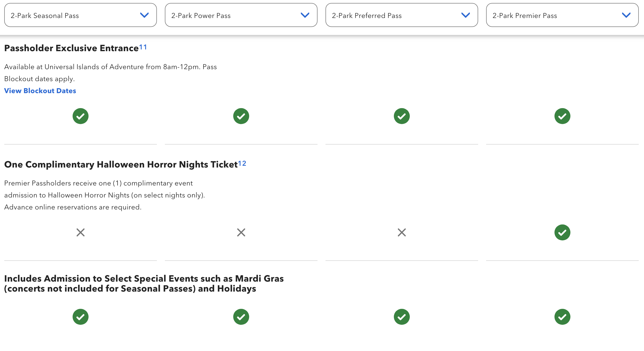Expand the 2-Park Premier Pass selector
The image size is (644, 351).
point(562,15)
